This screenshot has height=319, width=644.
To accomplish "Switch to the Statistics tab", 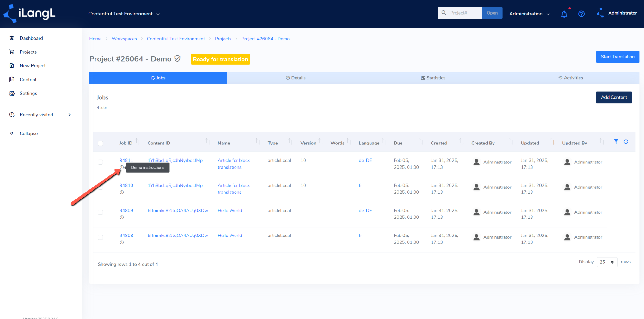I will 433,78.
